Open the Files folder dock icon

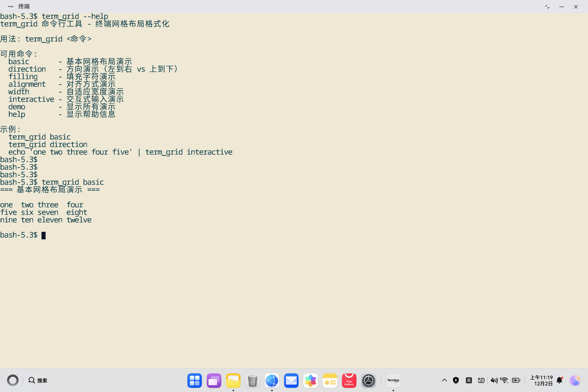[233, 380]
